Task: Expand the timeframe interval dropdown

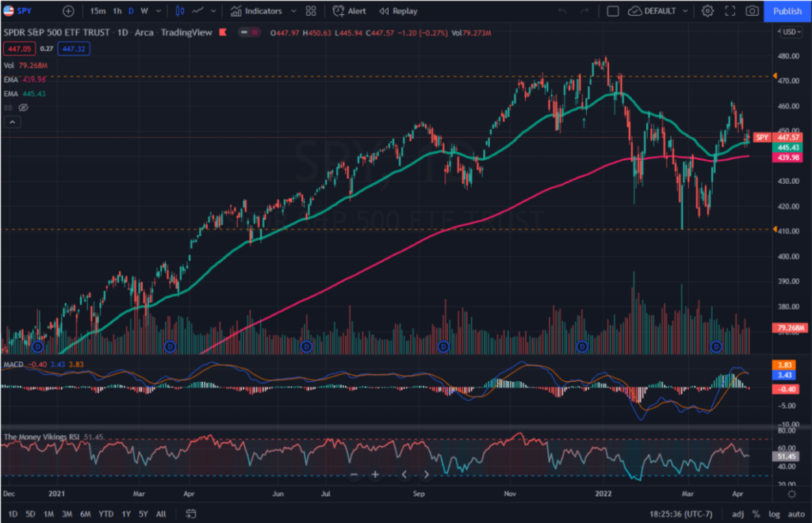Action: [159, 11]
